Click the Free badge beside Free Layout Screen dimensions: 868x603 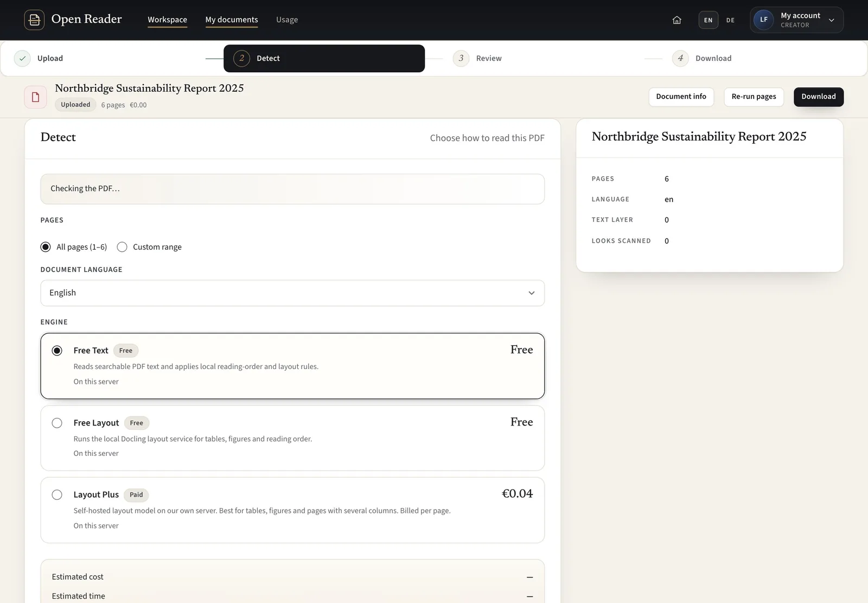[136, 423]
